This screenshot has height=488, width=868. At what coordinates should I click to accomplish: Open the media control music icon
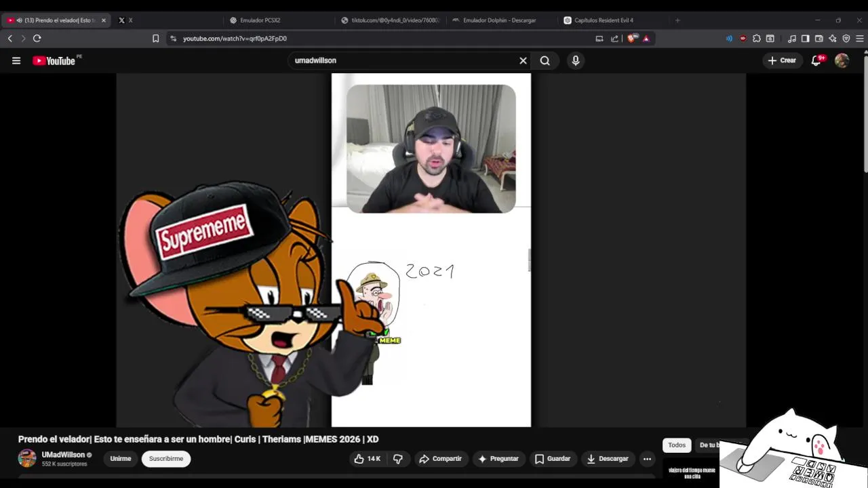[792, 39]
